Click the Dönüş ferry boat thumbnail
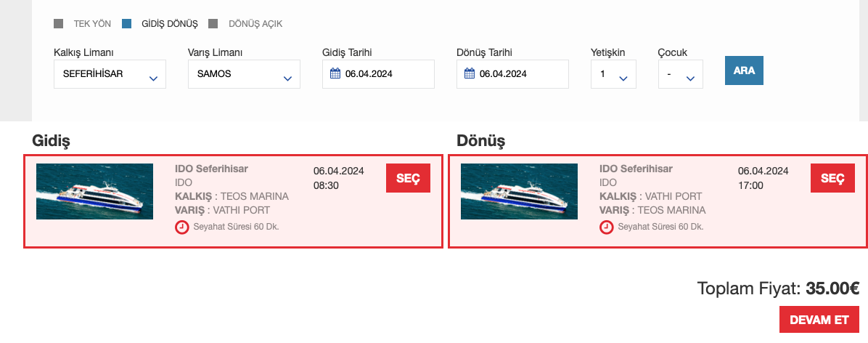This screenshot has width=868, height=343. point(519,191)
